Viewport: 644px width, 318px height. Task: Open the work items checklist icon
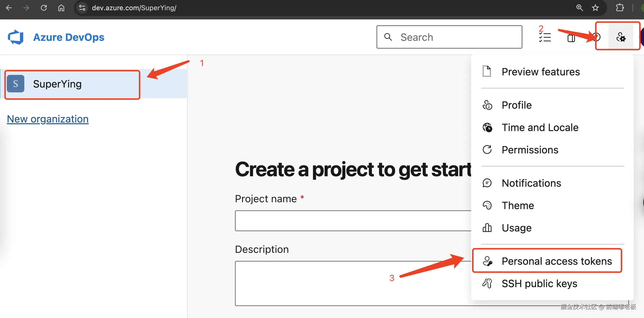coord(545,37)
